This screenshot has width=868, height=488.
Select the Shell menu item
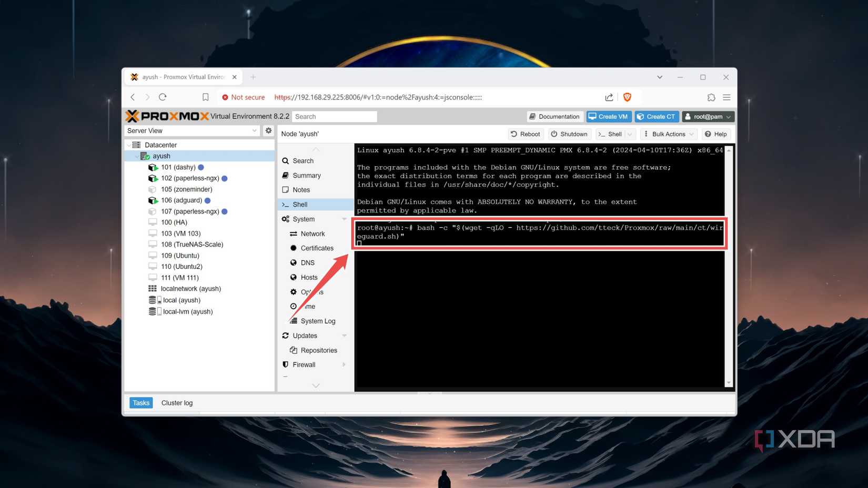tap(316, 205)
